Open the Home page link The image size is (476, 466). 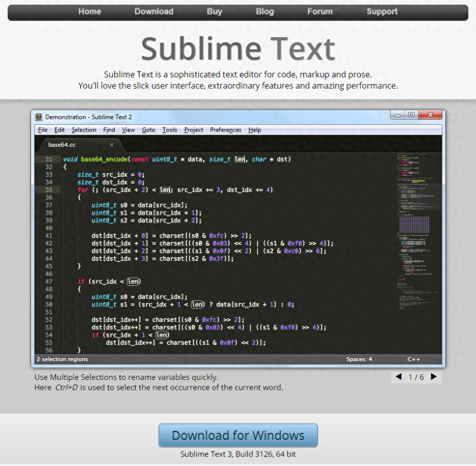tap(90, 12)
